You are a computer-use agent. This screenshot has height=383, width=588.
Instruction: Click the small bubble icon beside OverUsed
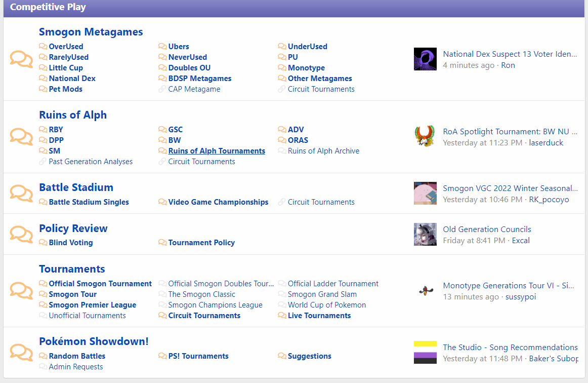point(43,47)
